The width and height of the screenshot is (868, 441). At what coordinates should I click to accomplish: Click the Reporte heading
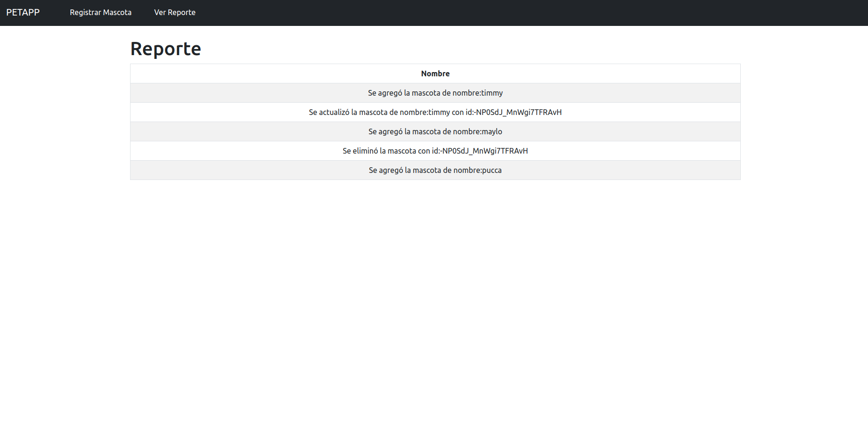coord(166,49)
